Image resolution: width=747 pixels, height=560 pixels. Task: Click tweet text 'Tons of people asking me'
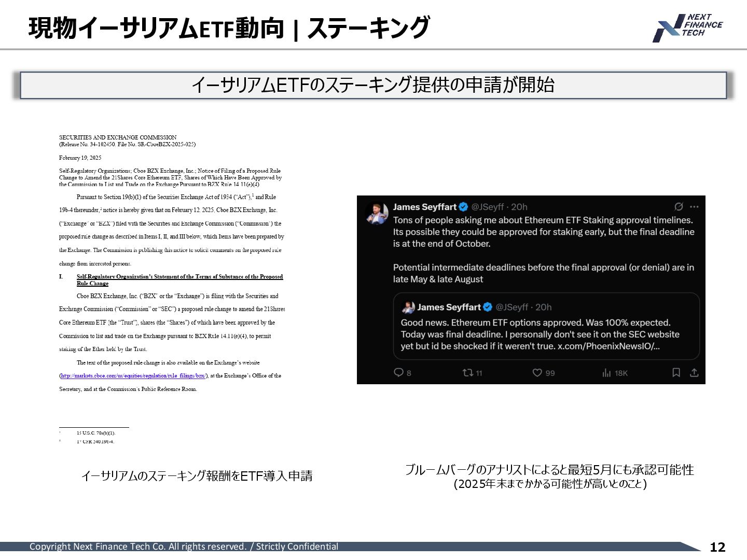444,220
